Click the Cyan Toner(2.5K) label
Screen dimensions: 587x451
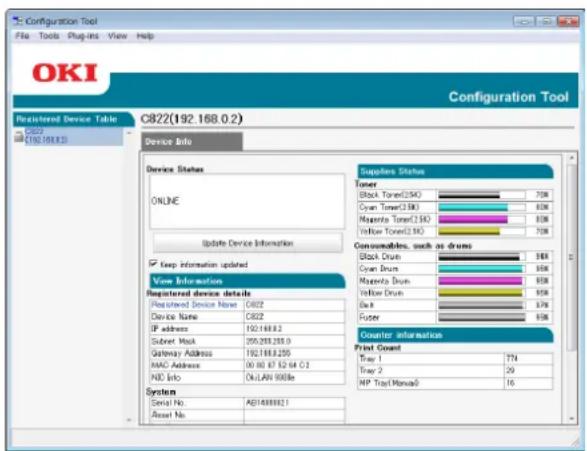389,207
